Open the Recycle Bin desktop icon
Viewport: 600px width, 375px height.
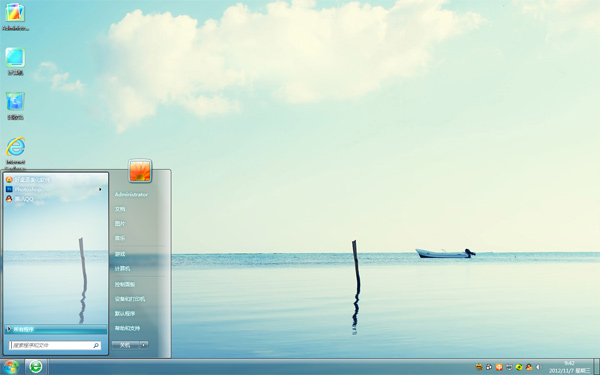(x=15, y=106)
